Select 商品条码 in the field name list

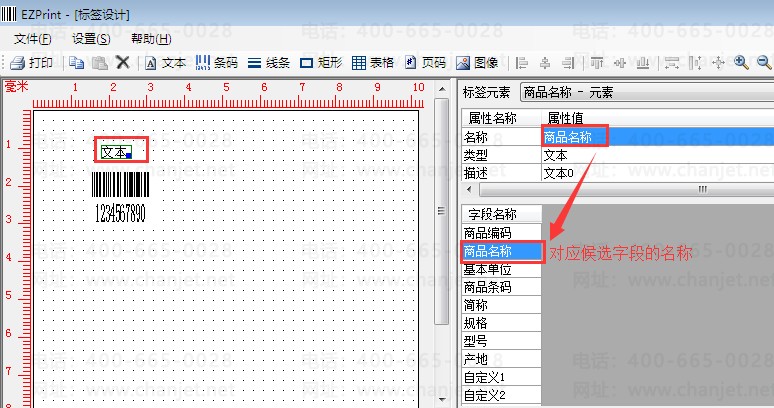click(488, 287)
